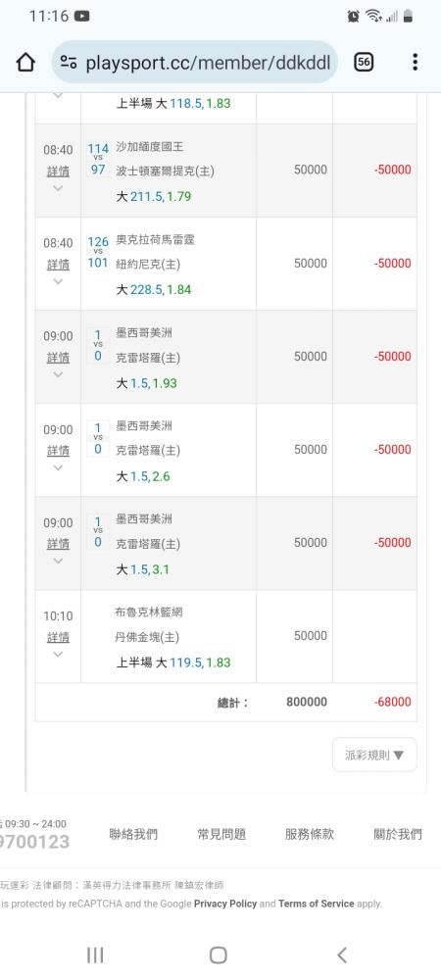Tap the Android home navigation button
Screen dimensions: 441x980
[218, 955]
